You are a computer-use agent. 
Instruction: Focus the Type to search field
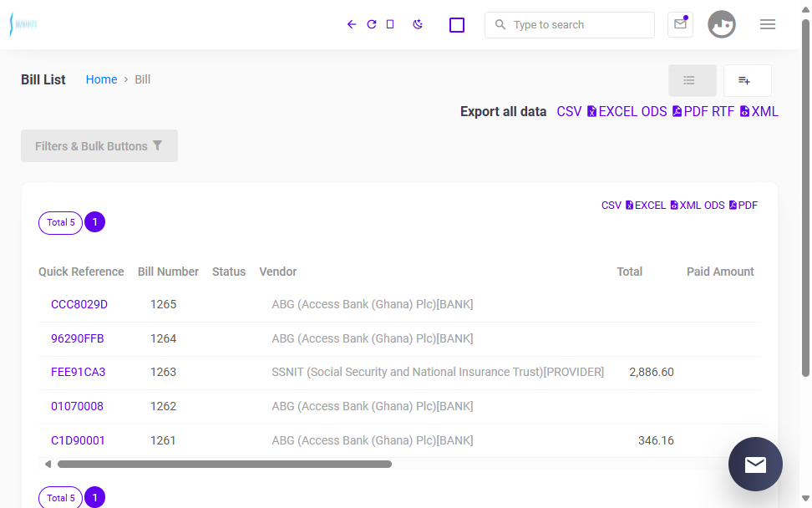(569, 25)
